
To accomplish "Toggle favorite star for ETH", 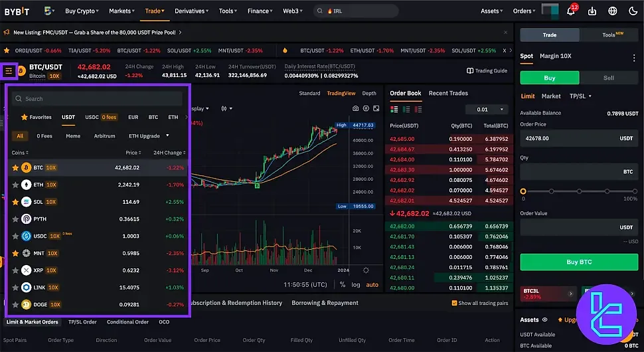I will tap(16, 185).
